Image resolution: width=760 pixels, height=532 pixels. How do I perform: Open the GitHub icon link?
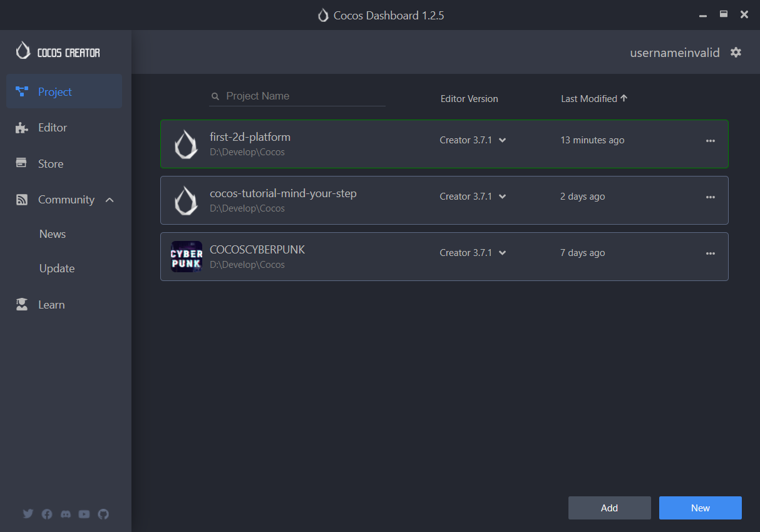click(103, 514)
